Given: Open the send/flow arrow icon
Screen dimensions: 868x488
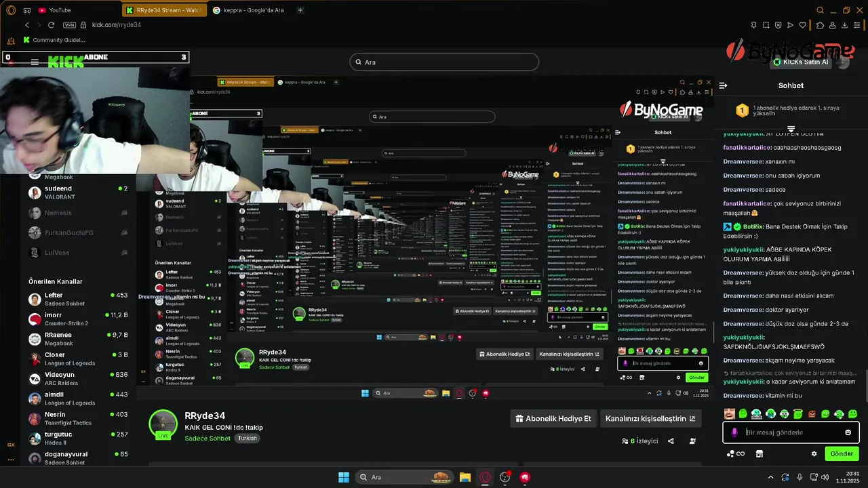Looking at the screenshot, I should click(791, 25).
